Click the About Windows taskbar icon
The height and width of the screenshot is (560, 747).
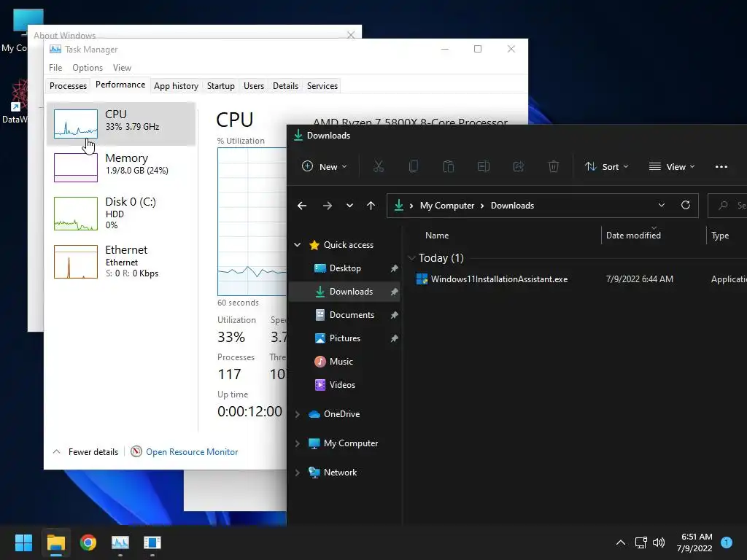click(152, 542)
